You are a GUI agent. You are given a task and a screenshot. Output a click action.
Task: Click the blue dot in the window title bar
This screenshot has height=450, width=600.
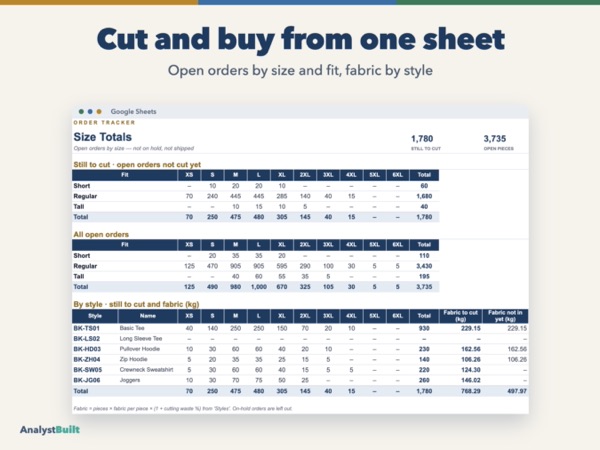point(90,111)
